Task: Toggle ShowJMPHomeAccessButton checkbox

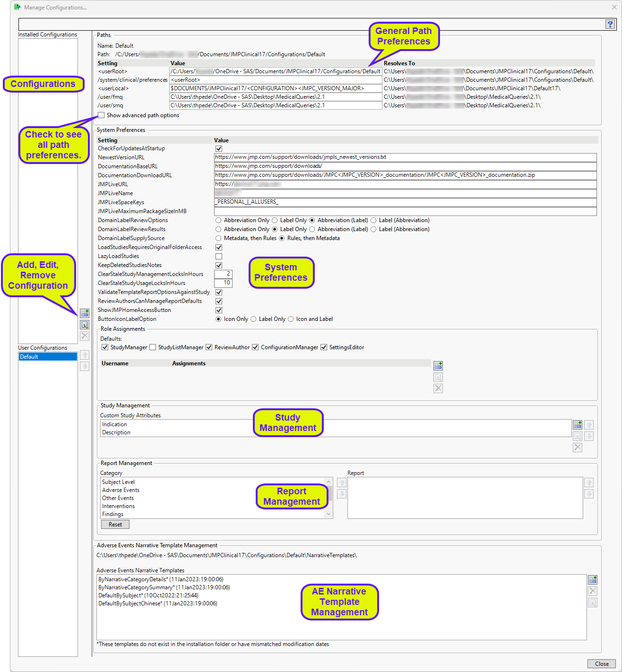Action: point(219,310)
